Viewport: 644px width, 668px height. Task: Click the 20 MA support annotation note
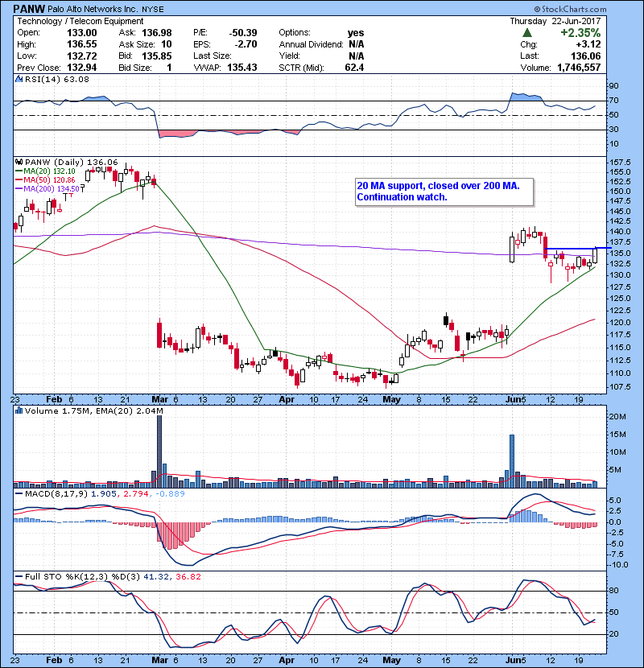444,192
